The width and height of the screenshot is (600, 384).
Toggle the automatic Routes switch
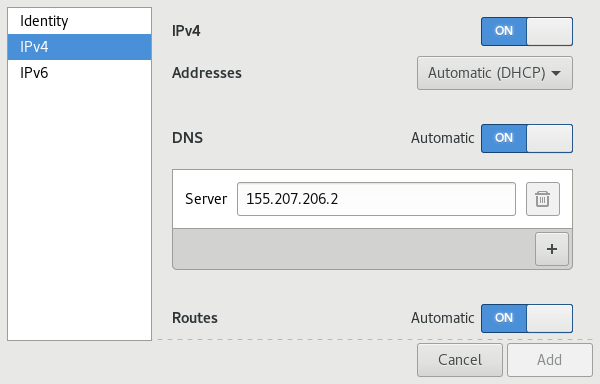click(527, 318)
